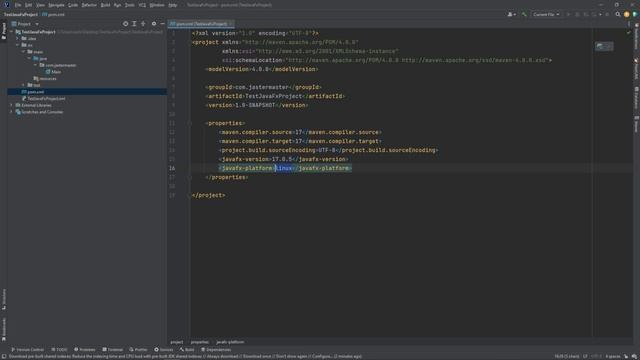
Task: Expand Scratches and Consoles node
Action: pos(11,112)
